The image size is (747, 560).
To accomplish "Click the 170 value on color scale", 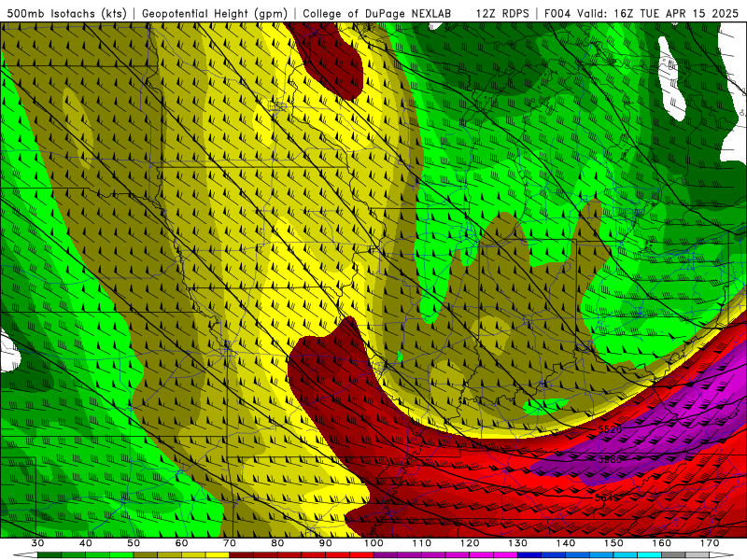I will [710, 543].
